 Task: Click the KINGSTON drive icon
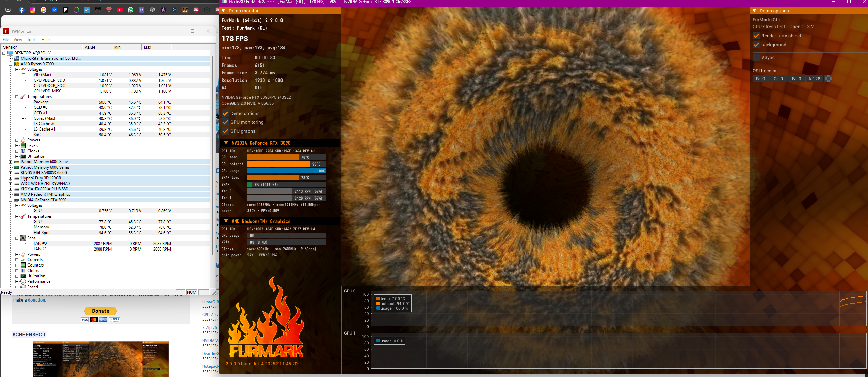coord(17,173)
